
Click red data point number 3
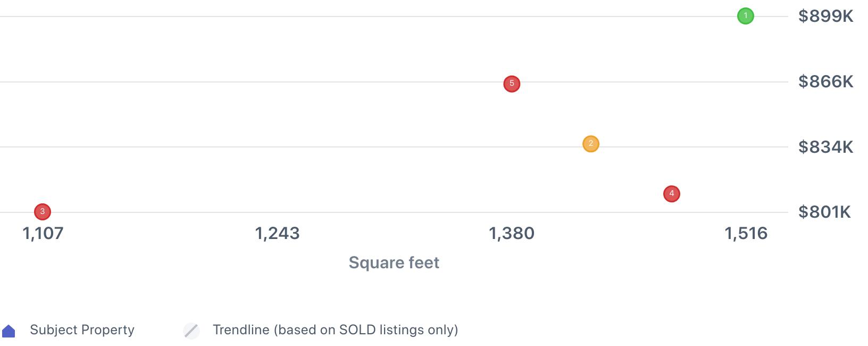click(43, 212)
